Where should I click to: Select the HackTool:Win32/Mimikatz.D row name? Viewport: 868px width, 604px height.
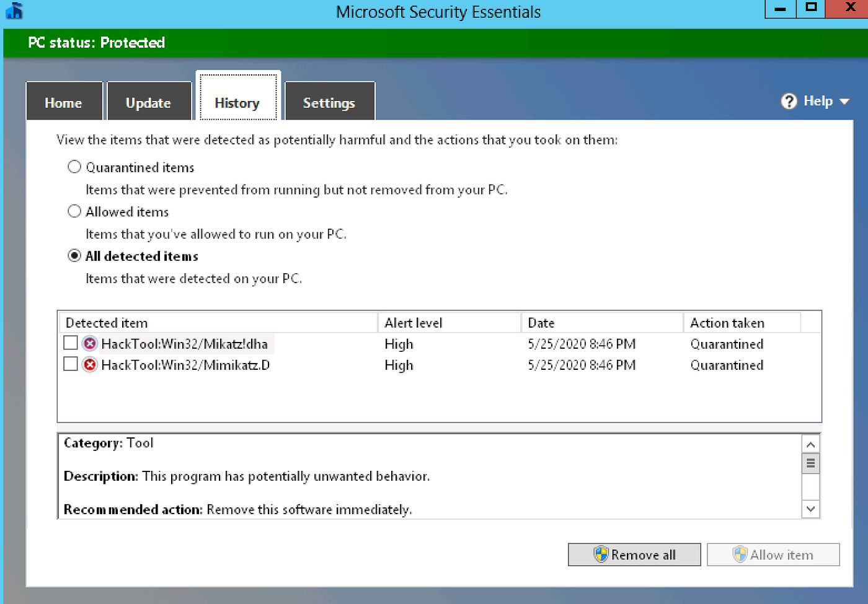185,365
